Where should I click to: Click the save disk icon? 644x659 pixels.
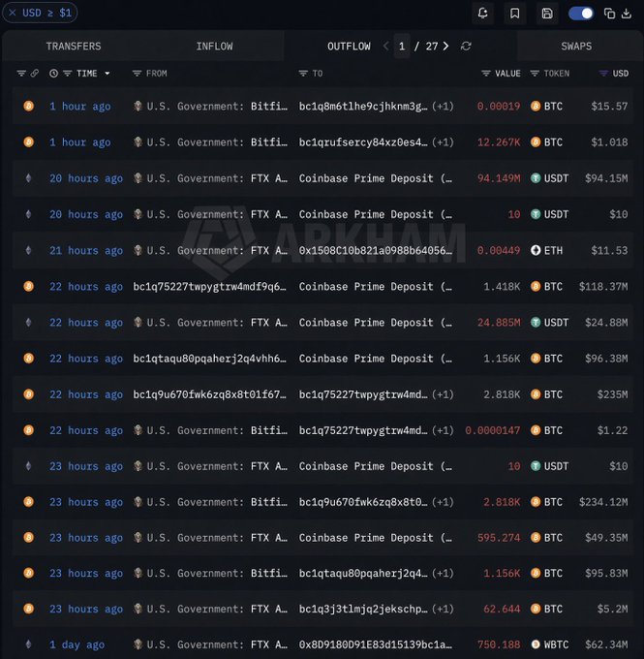(547, 14)
